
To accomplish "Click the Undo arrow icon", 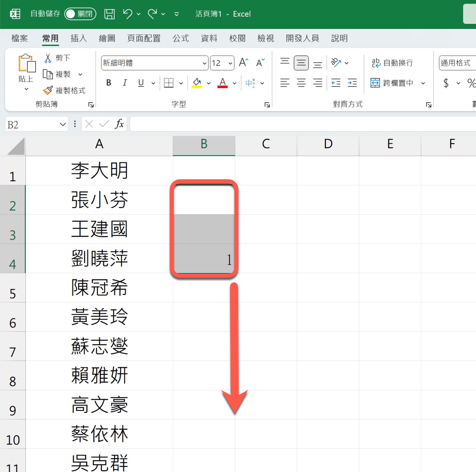I will (x=127, y=14).
